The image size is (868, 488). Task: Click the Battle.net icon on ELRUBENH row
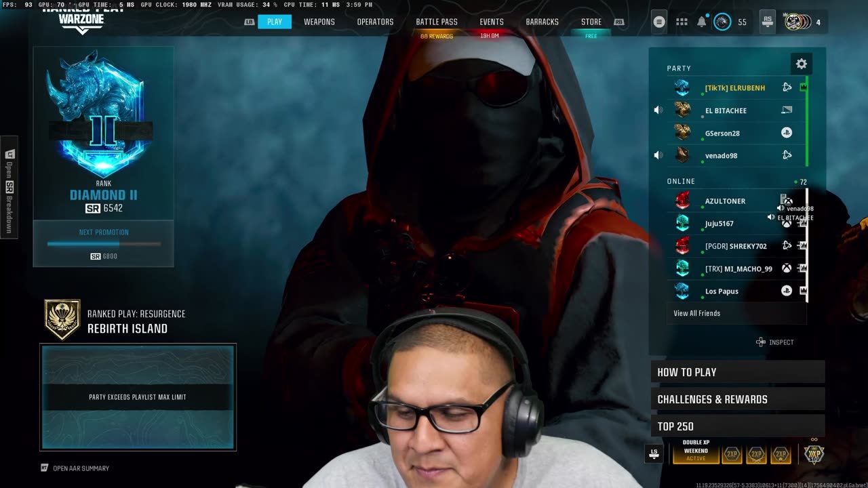787,87
